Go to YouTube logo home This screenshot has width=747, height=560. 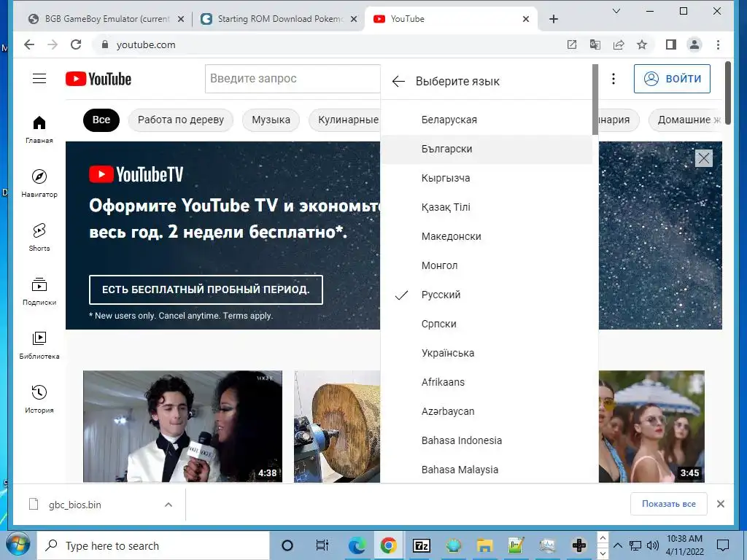pos(98,79)
